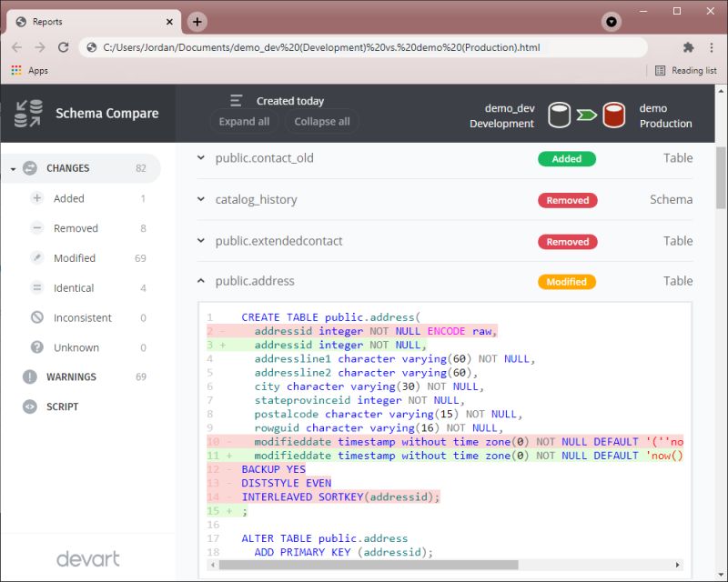This screenshot has height=582, width=728.
Task: Click the Expand all button
Action: coord(244,122)
